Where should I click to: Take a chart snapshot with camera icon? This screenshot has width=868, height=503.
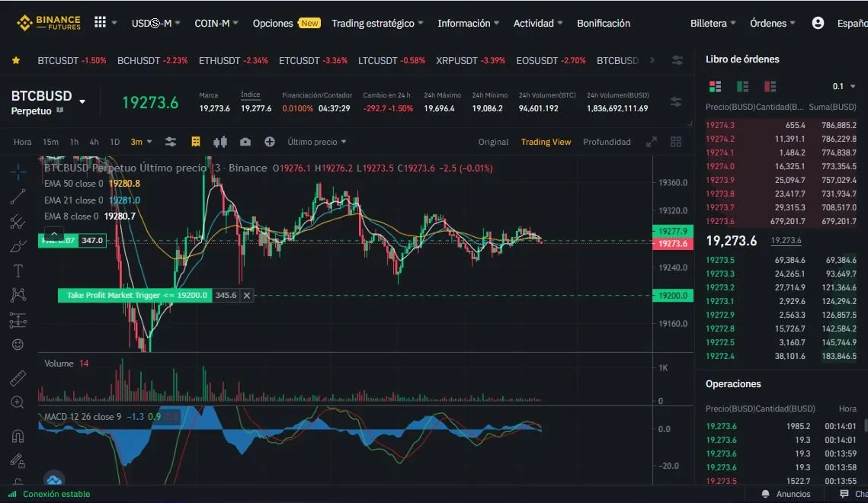pyautogui.click(x=245, y=143)
